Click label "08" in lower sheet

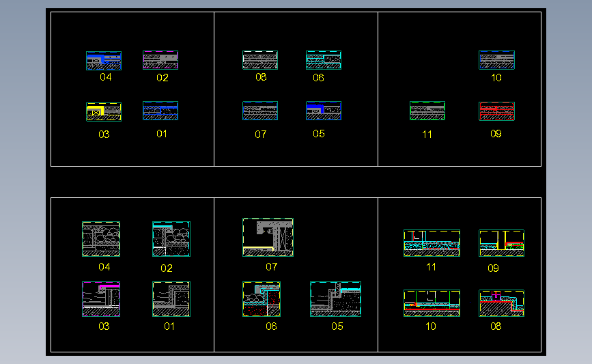[496, 326]
